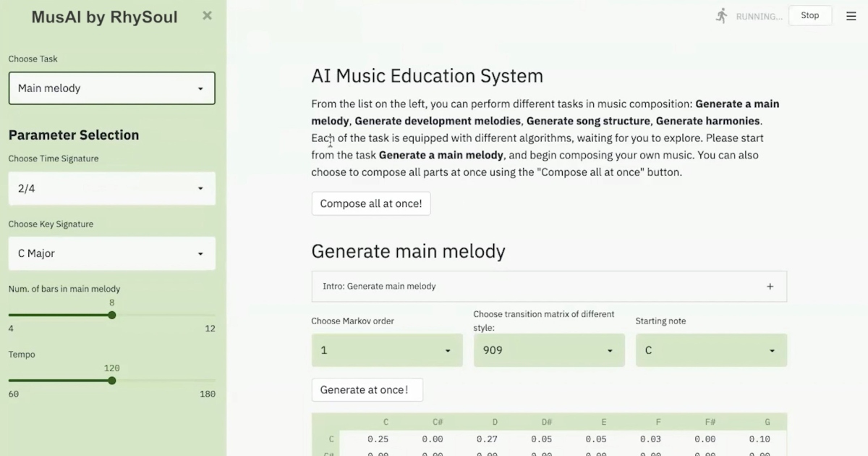Open the Starting note dropdown
The height and width of the screenshot is (456, 868).
710,350
